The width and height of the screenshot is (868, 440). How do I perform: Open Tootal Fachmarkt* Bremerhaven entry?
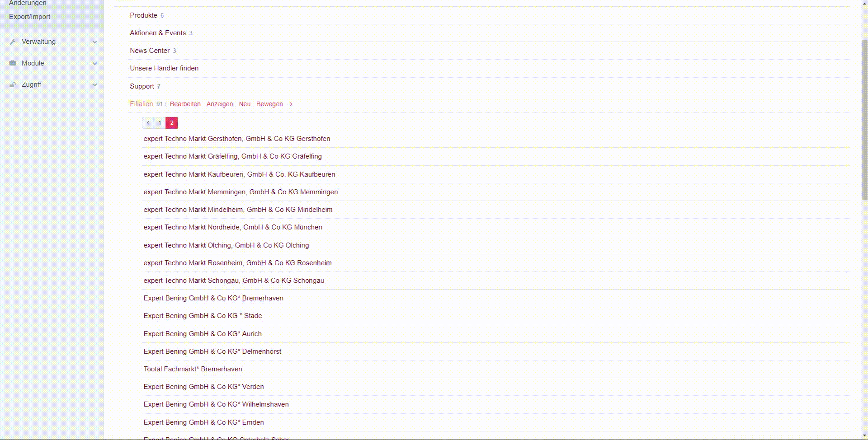tap(193, 369)
